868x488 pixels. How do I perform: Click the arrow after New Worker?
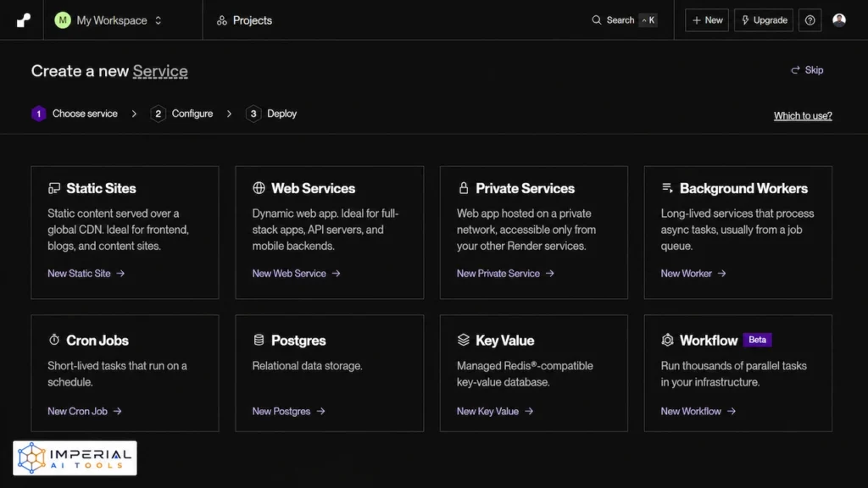click(722, 274)
